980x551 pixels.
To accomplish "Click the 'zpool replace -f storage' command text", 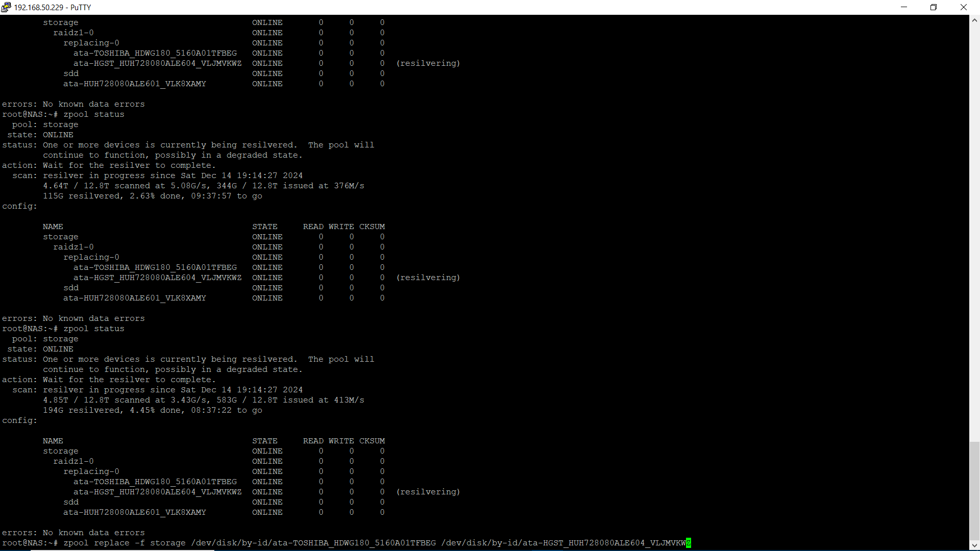I will [x=124, y=543].
